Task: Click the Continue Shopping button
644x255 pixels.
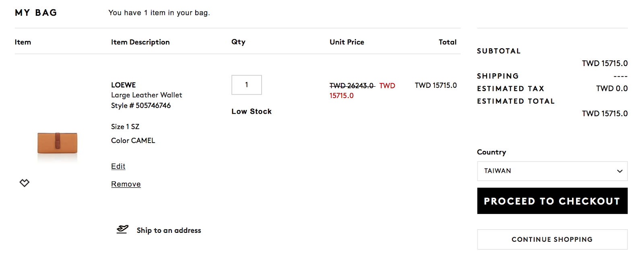Action: [x=552, y=240]
